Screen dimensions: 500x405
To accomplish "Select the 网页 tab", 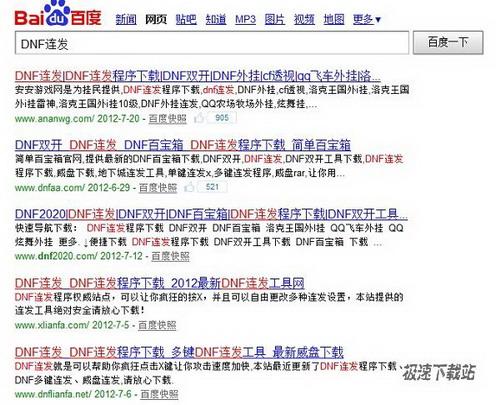I will 156,19.
